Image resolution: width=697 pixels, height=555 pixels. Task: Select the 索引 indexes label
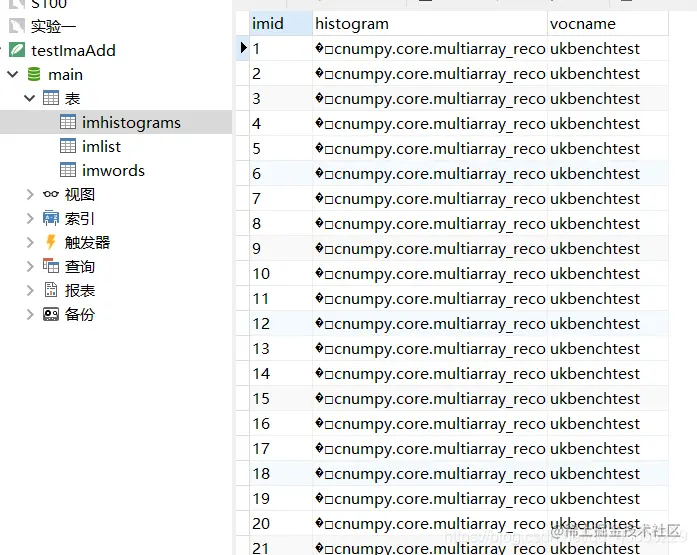pos(80,218)
